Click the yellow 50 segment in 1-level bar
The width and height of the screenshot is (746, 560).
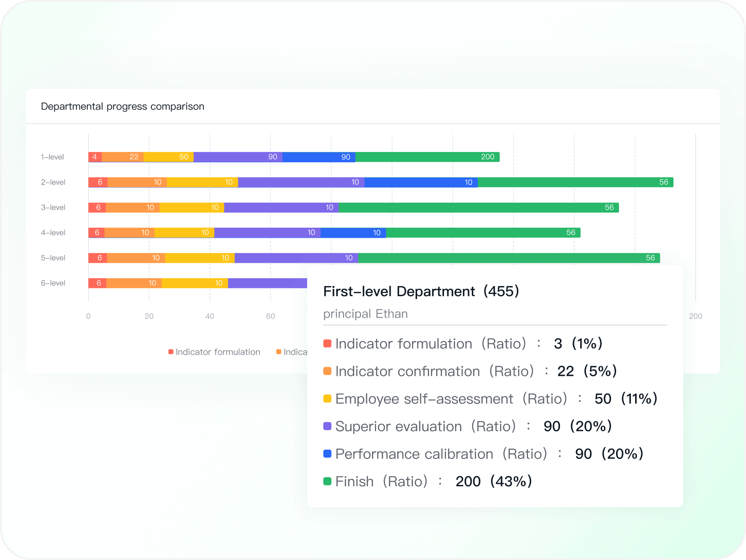click(x=168, y=157)
